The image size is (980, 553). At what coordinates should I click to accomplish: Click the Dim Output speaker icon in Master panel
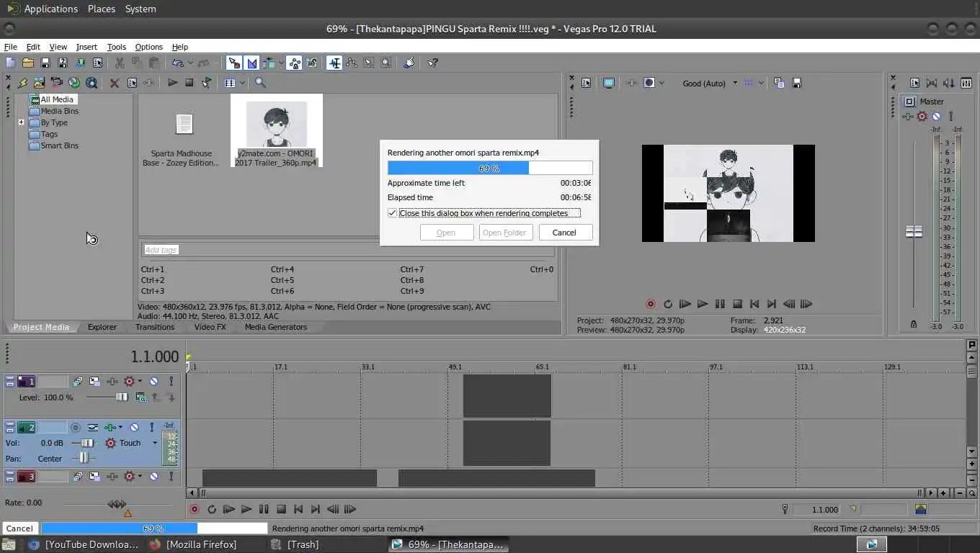pos(949,83)
